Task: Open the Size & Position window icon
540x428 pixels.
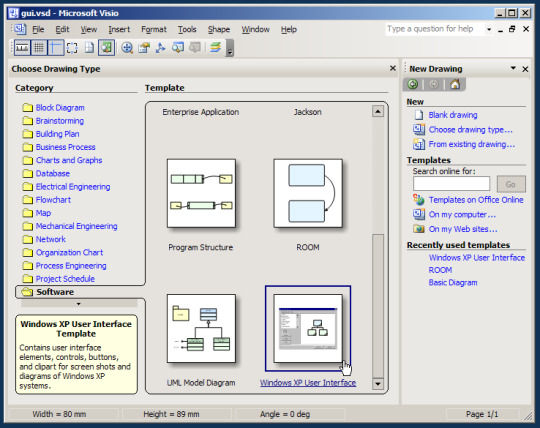Action: pyautogui.click(x=178, y=48)
